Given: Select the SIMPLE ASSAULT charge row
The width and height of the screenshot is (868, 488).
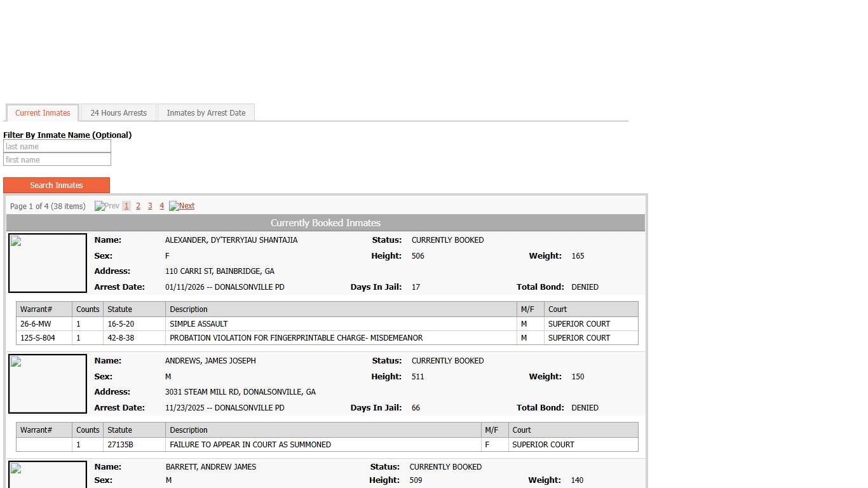Looking at the screenshot, I should click(199, 324).
